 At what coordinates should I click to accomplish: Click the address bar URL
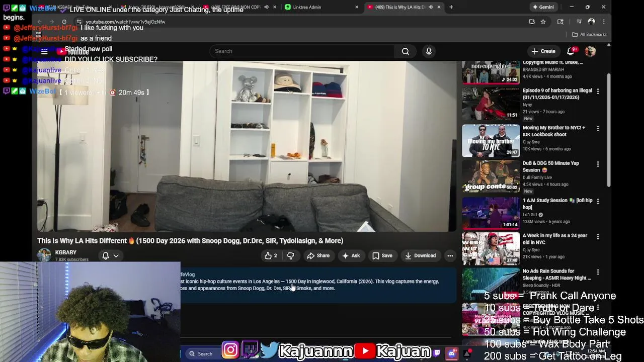(125, 22)
